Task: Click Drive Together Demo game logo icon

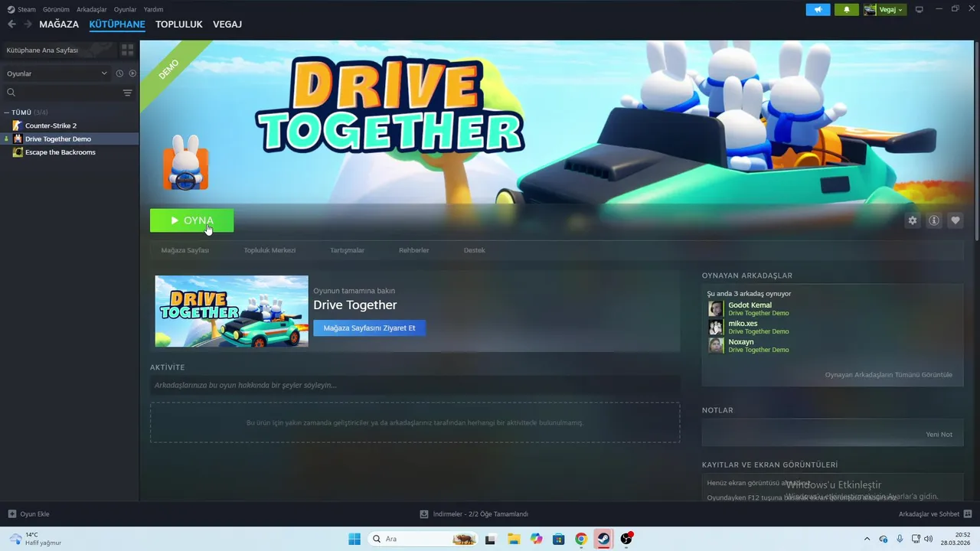Action: [x=185, y=162]
